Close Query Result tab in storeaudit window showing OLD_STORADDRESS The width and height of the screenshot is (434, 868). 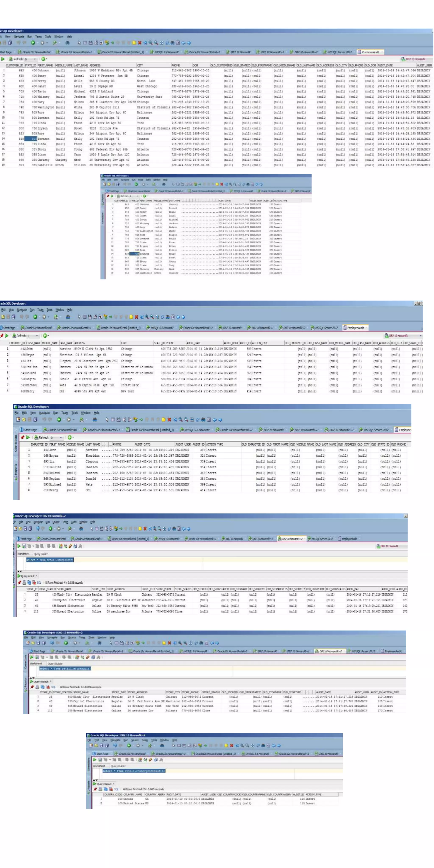coord(37,576)
